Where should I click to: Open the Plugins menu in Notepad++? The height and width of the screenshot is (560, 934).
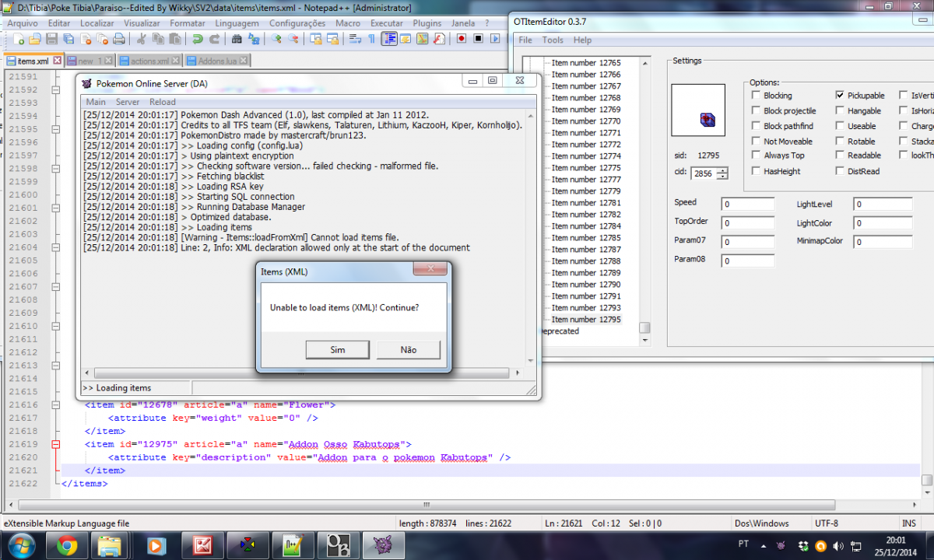pyautogui.click(x=427, y=23)
